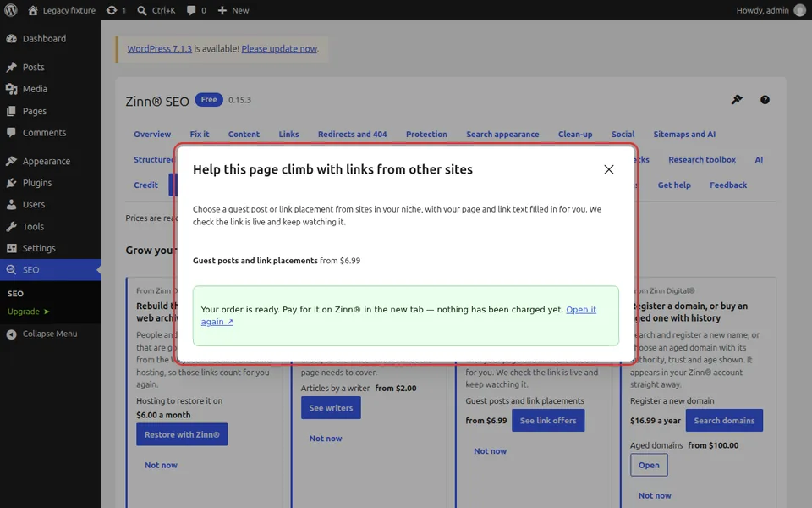Click the Zinn SEO pin icon

737,100
